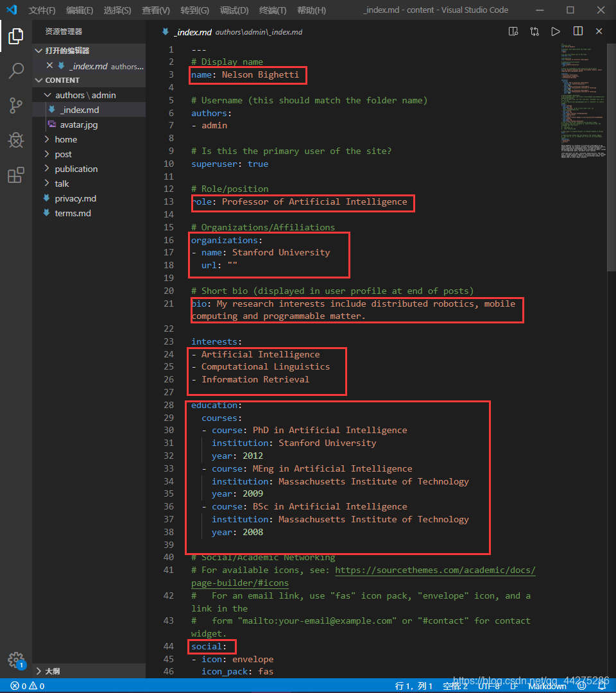
Task: Open the 转到(G) menu
Action: pos(195,10)
